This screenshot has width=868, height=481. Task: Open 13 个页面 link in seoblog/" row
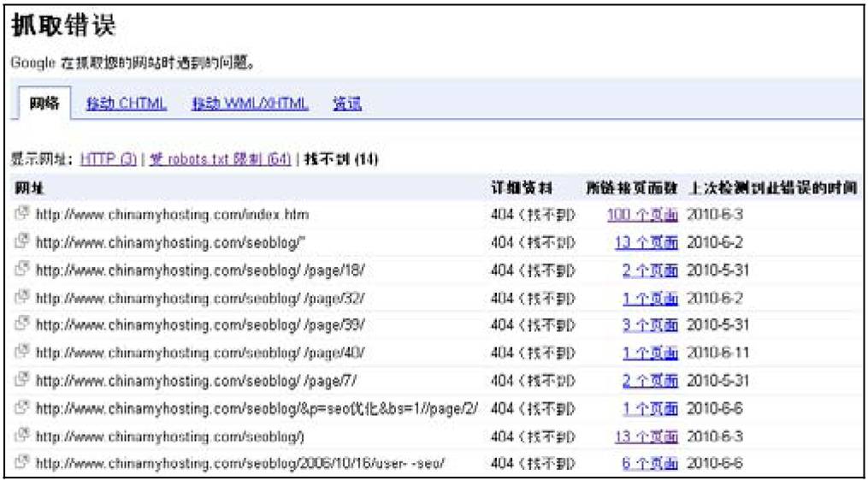click(646, 242)
